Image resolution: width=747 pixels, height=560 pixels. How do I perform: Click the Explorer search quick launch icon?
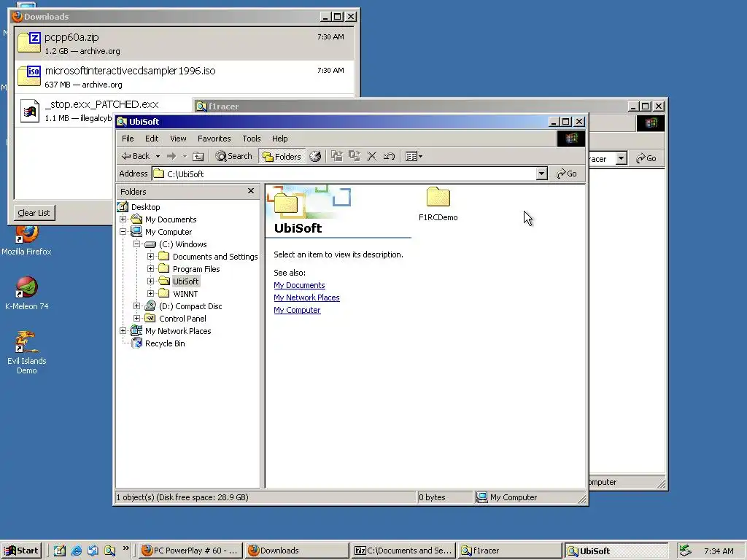(x=109, y=551)
